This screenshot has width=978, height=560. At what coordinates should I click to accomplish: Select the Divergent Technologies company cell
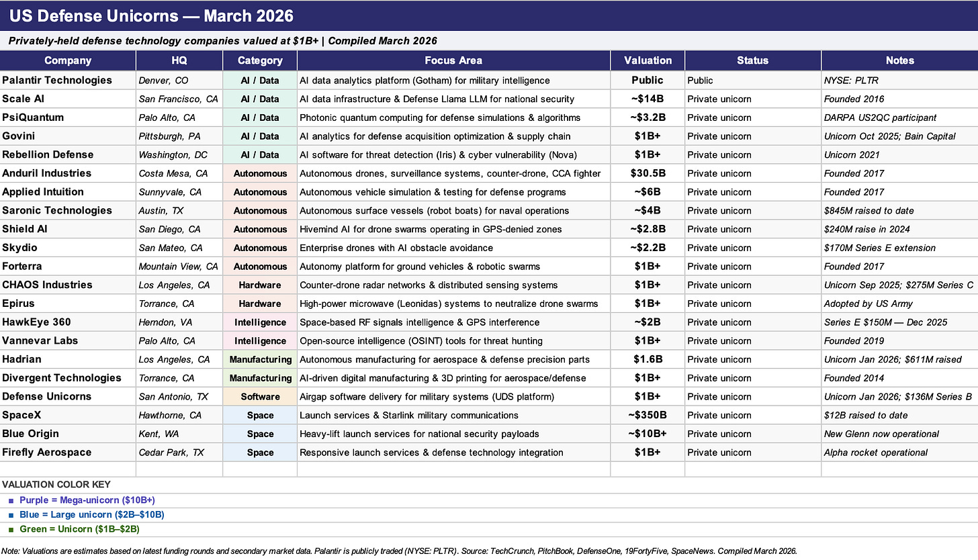[68, 377]
